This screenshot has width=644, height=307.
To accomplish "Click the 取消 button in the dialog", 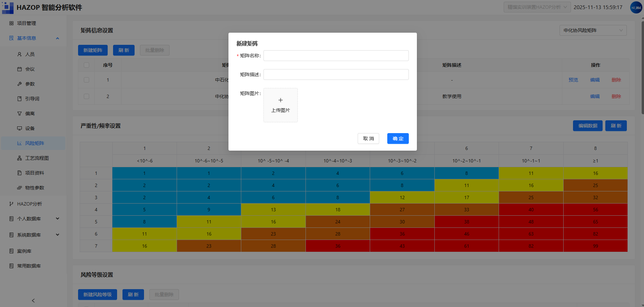I will (x=368, y=139).
